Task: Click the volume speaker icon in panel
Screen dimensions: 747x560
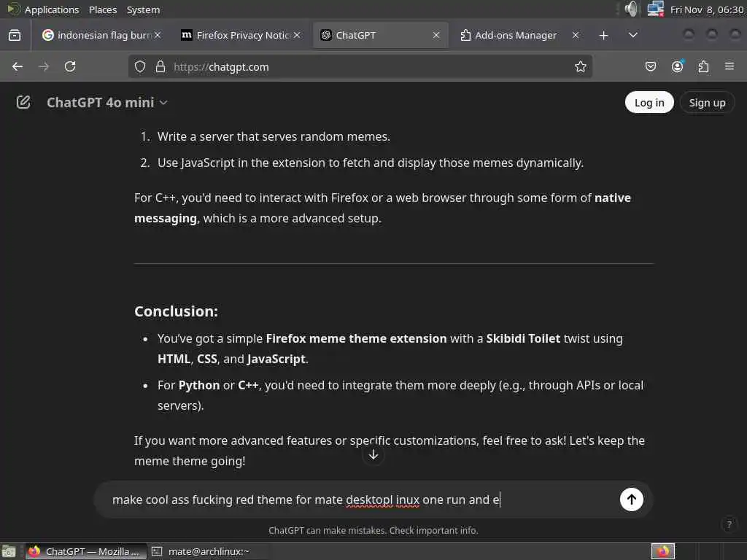Action: point(631,9)
